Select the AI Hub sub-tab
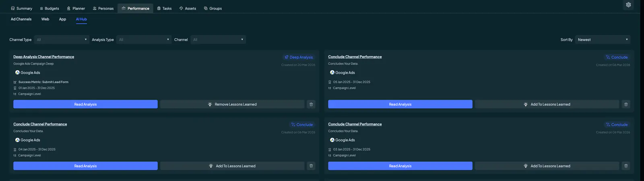This screenshot has height=181, width=644. (81, 19)
